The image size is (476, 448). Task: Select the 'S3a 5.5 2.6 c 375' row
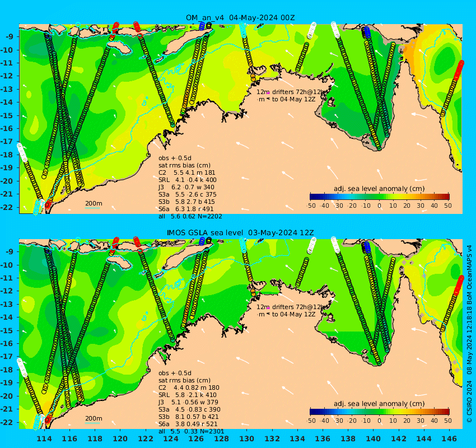(x=186, y=194)
